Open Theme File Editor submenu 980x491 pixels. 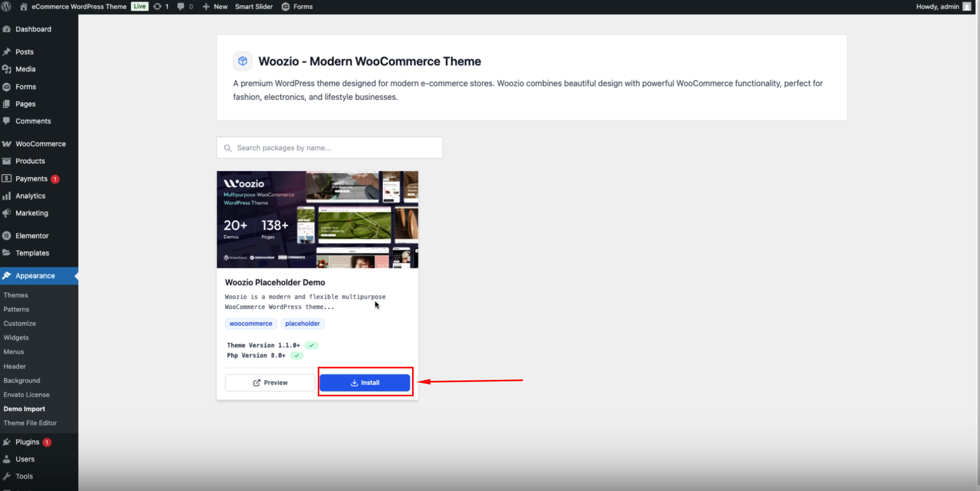(x=30, y=423)
